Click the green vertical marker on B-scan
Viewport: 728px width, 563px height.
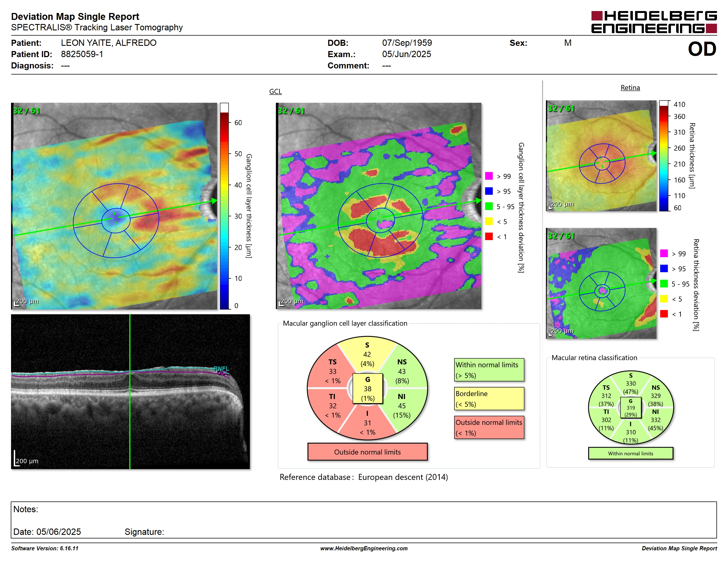click(130, 392)
